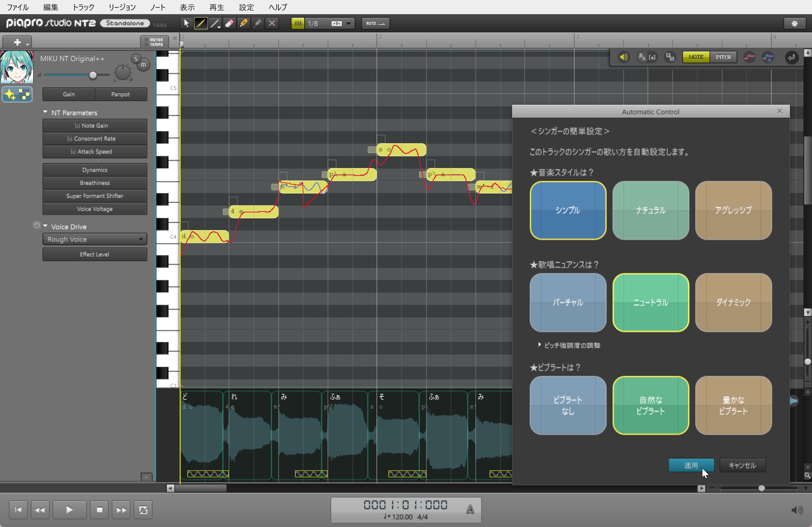Open ファイル menu
812x527 pixels.
18,7
